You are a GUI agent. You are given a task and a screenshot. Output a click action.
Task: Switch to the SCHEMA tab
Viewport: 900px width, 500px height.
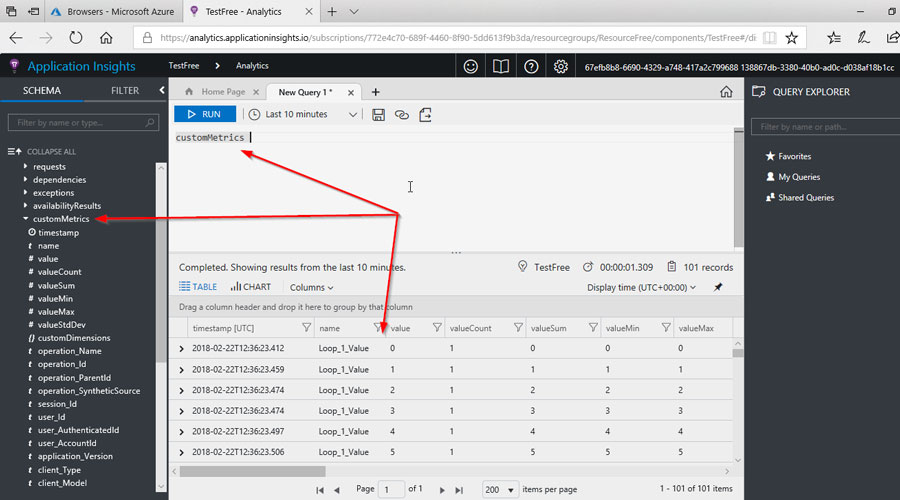42,91
